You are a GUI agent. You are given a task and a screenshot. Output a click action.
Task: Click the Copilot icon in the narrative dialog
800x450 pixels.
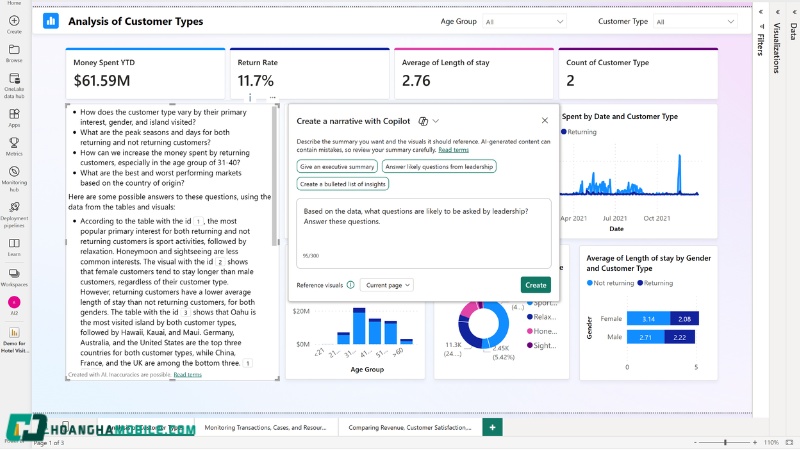click(424, 120)
